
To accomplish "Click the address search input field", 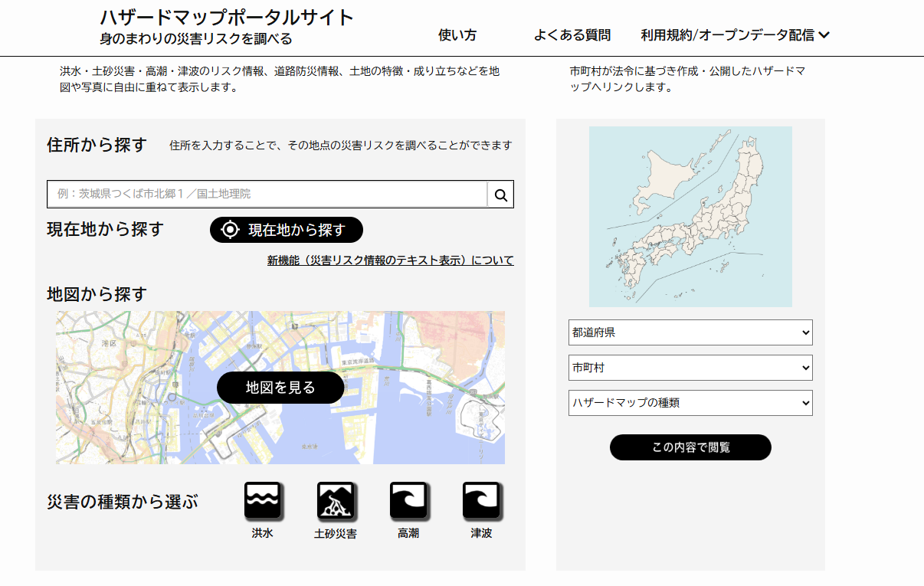I will [x=267, y=195].
